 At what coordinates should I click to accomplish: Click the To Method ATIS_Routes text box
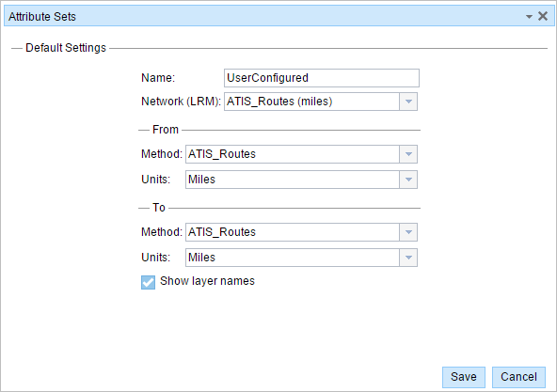(x=293, y=232)
